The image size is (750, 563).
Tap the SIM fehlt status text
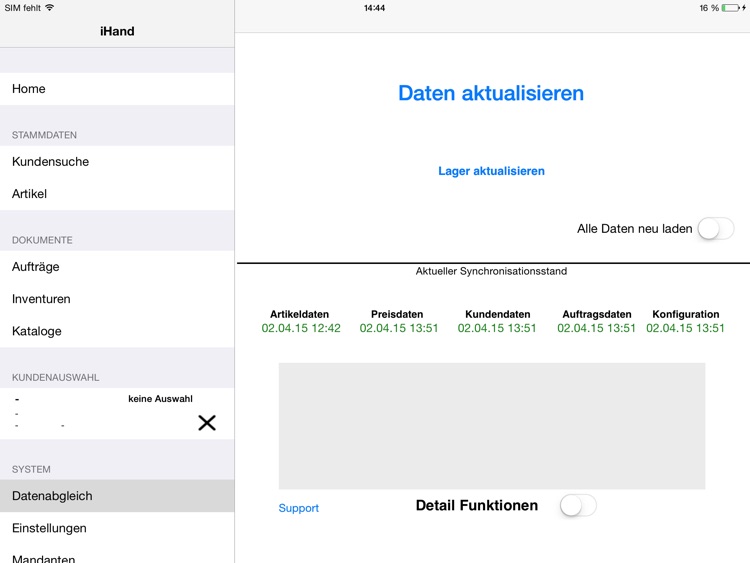22,8
